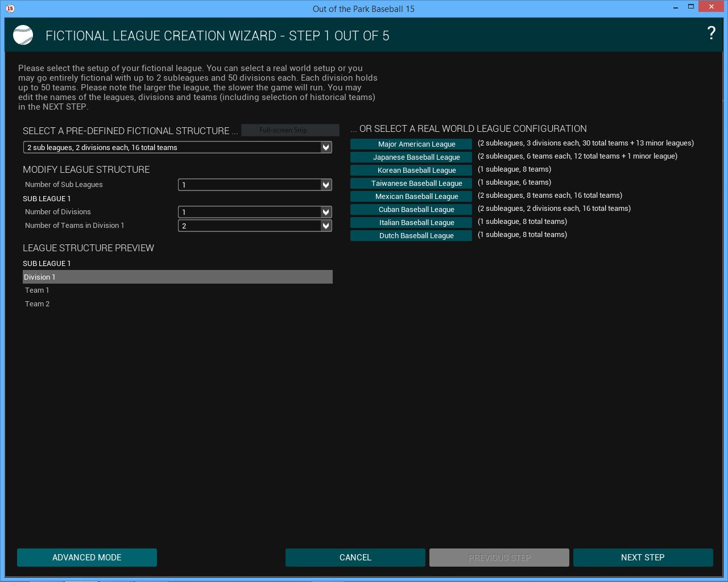728x582 pixels.
Task: Switch to Advanced Mode
Action: 87,558
